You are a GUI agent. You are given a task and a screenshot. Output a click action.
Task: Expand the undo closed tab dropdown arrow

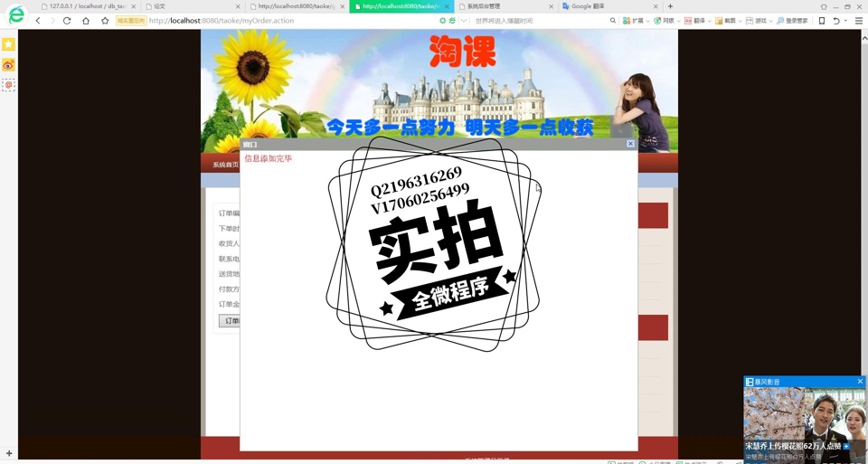click(845, 21)
